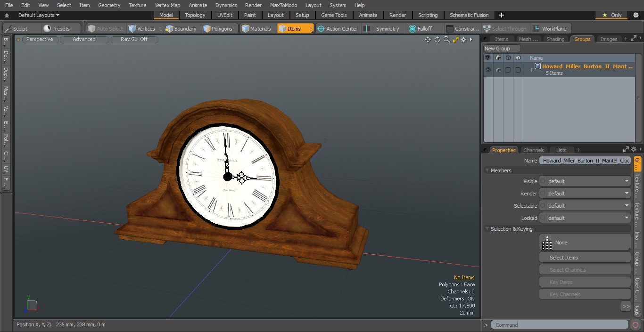Image resolution: width=644 pixels, height=332 pixels.
Task: Click the Name input field in Properties
Action: 585,161
